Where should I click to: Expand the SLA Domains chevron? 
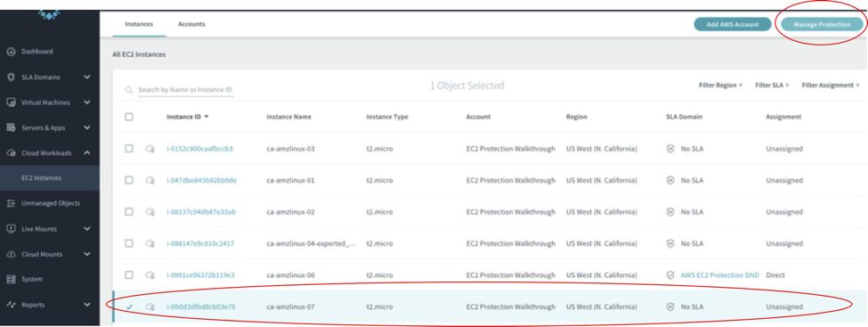87,77
